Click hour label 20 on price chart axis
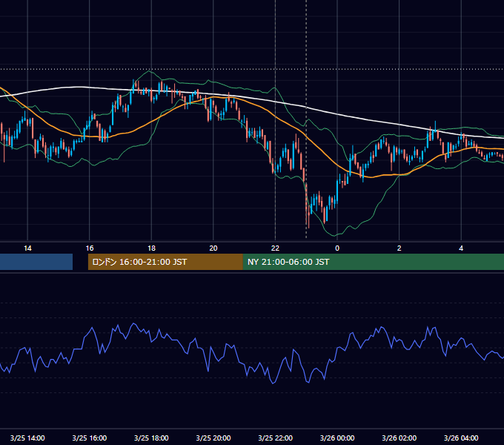 coord(213,248)
